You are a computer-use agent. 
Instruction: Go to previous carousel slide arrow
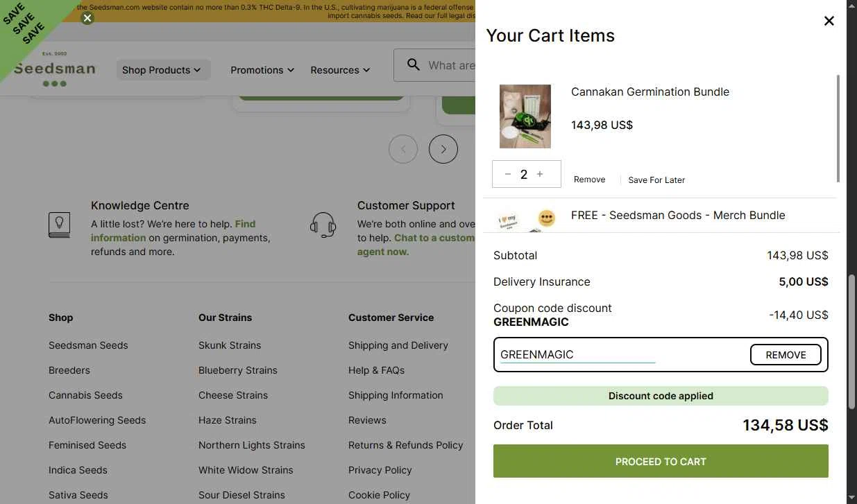point(403,149)
